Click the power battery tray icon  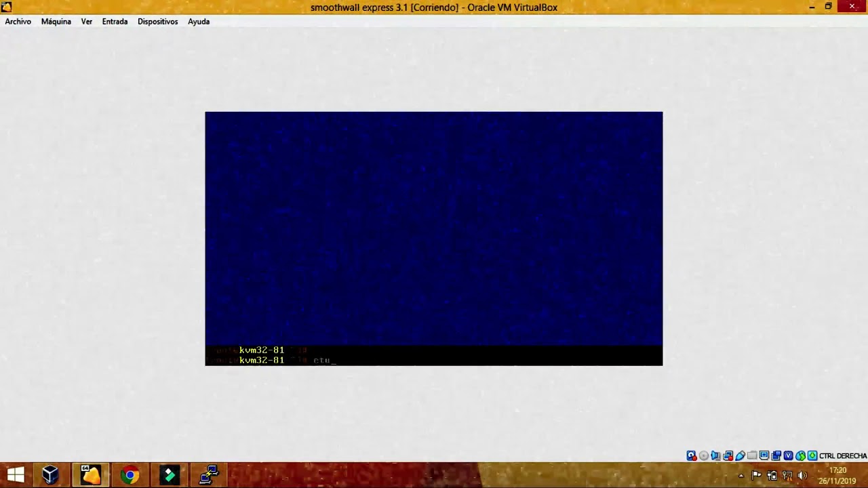pyautogui.click(x=772, y=475)
